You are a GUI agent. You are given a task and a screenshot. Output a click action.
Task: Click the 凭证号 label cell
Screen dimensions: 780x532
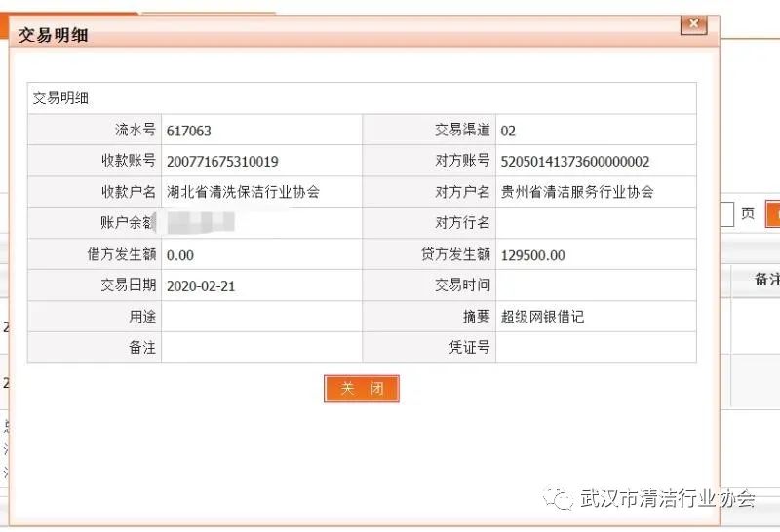(429, 348)
